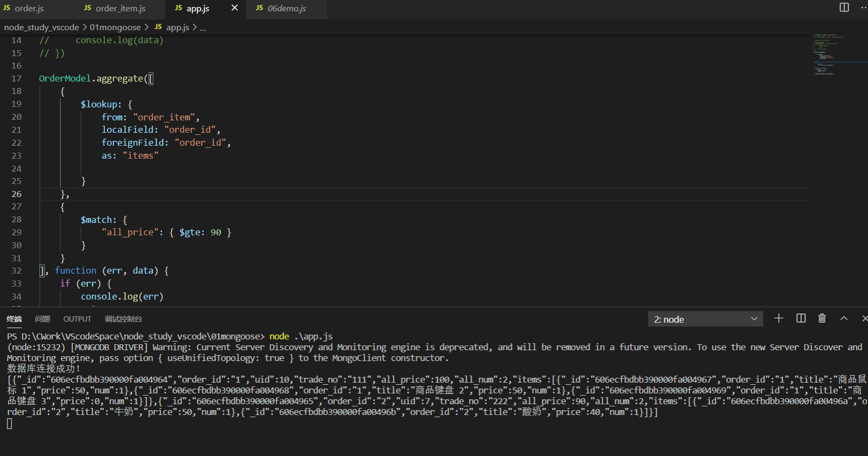Click the MONGODB DRIVER warning text
This screenshot has height=456, width=868.
click(x=435, y=353)
